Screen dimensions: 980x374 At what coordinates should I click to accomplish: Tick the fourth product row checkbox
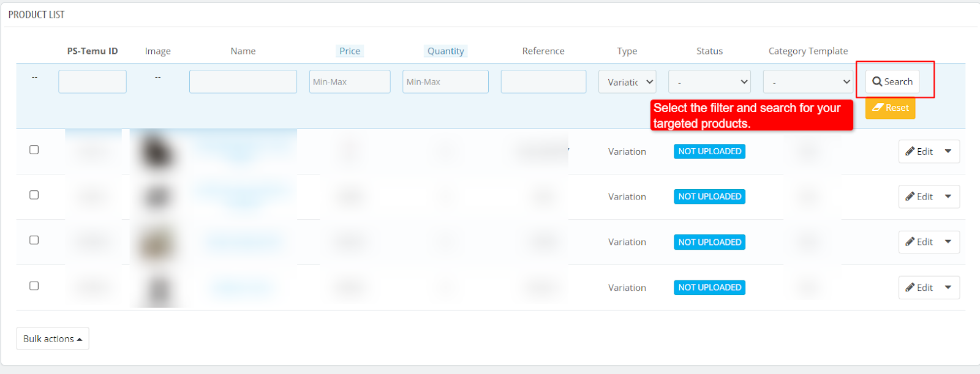click(34, 286)
